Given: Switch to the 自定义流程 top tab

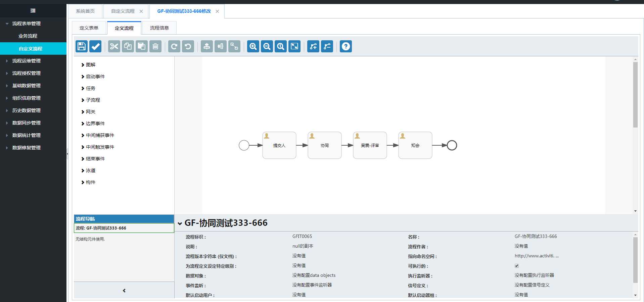Looking at the screenshot, I should coord(123,11).
